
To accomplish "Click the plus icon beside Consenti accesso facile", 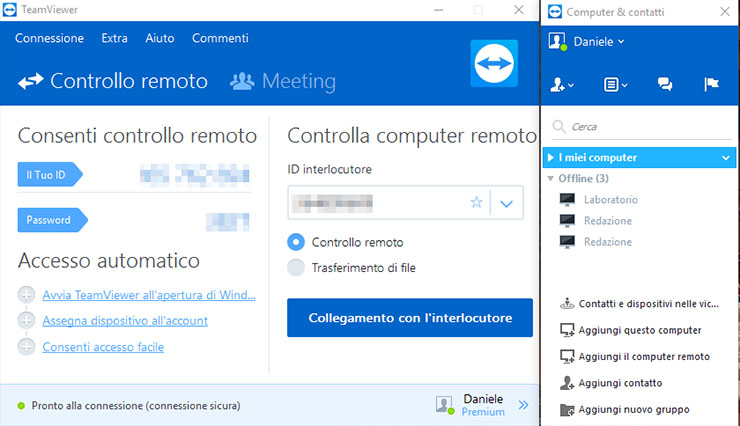I will tap(26, 347).
